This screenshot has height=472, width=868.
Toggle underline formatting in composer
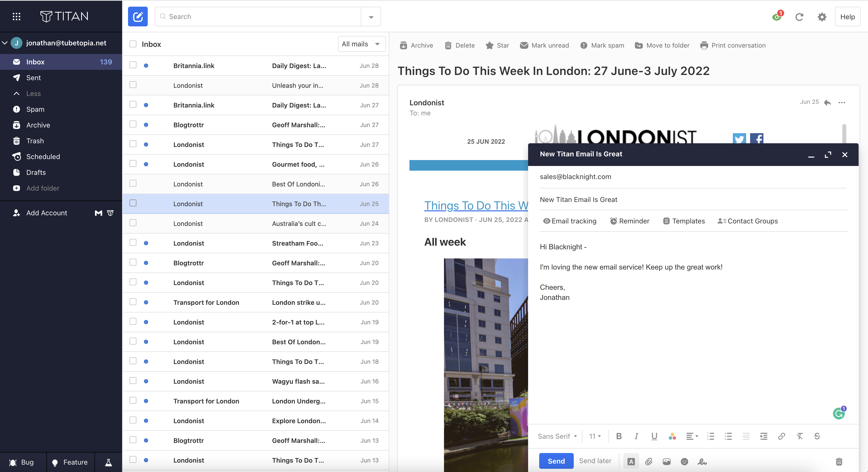point(654,436)
